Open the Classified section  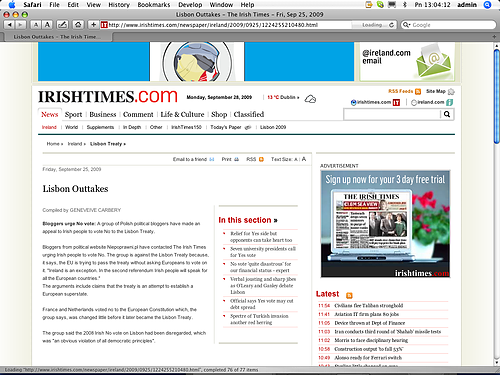[x=249, y=115]
